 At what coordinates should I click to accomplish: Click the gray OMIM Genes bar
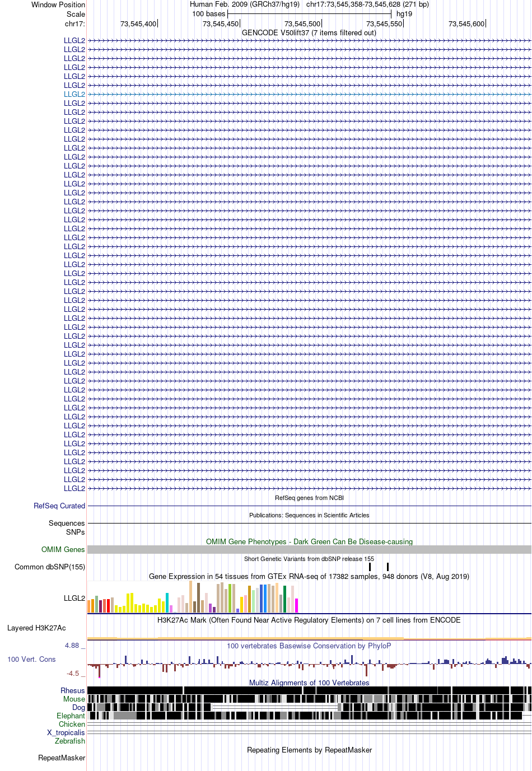tap(309, 550)
